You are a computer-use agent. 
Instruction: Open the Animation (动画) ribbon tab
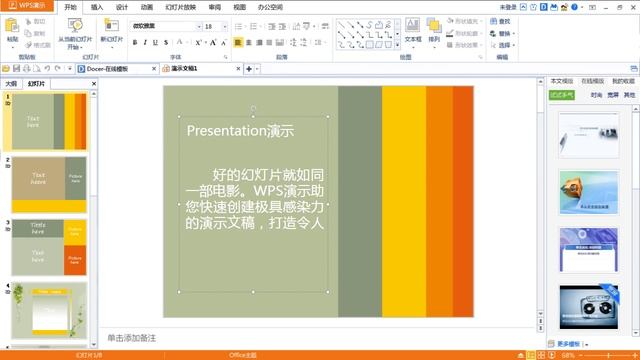pos(147,7)
